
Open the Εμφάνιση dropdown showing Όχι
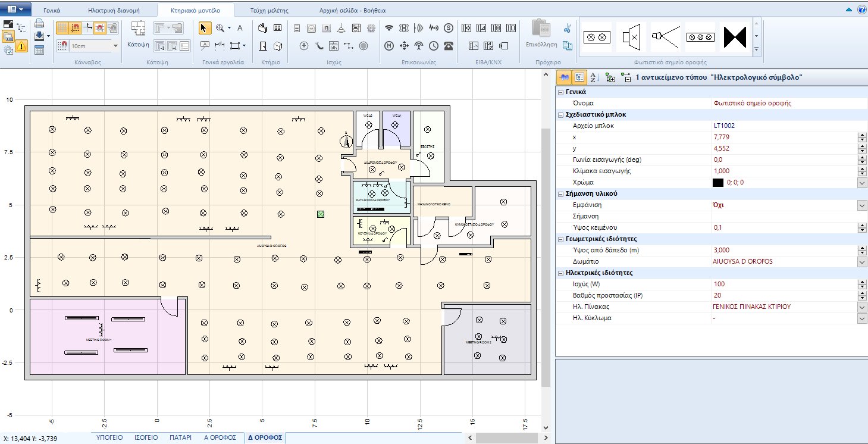click(861, 205)
